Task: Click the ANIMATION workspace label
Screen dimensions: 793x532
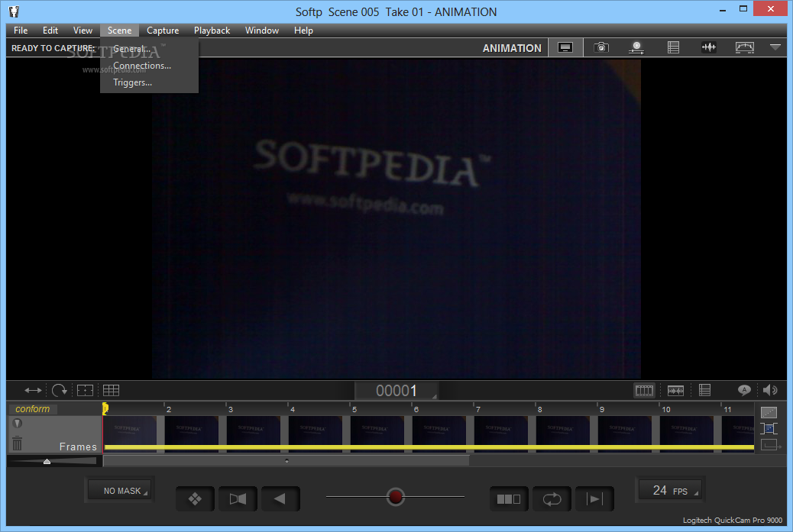Action: (512, 48)
